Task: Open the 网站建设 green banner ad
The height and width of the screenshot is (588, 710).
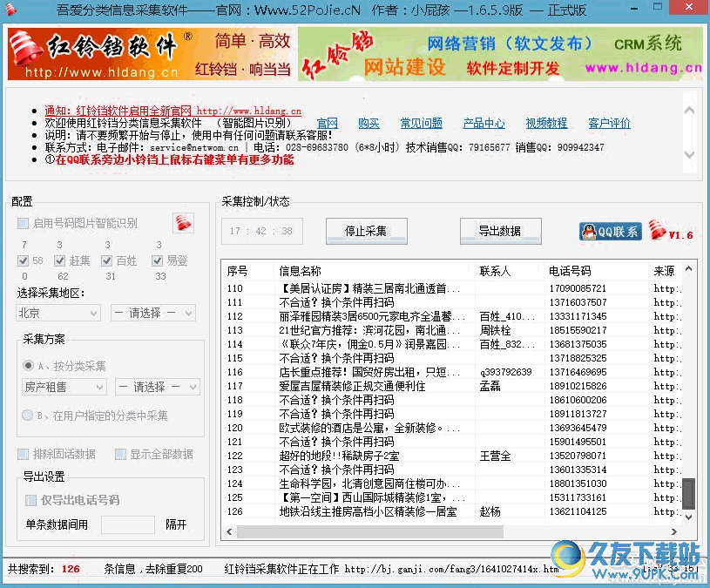Action: (x=500, y=54)
